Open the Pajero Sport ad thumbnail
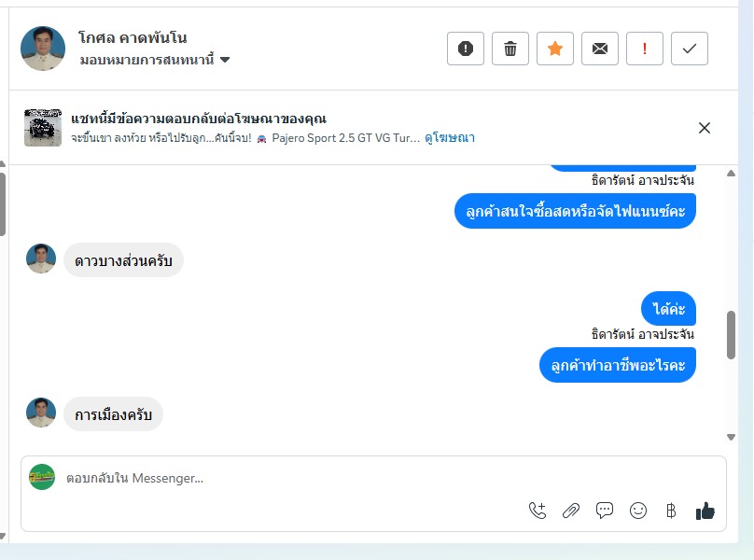 43,128
